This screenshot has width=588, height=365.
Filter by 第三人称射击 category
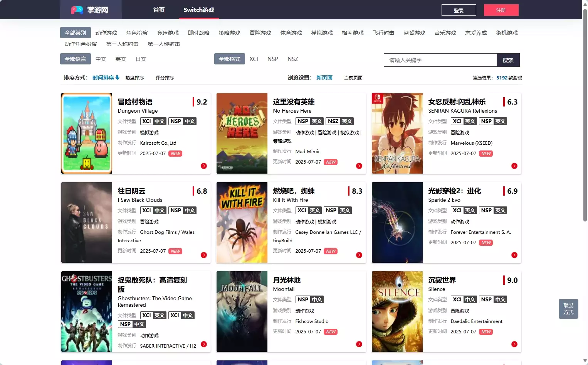(123, 44)
